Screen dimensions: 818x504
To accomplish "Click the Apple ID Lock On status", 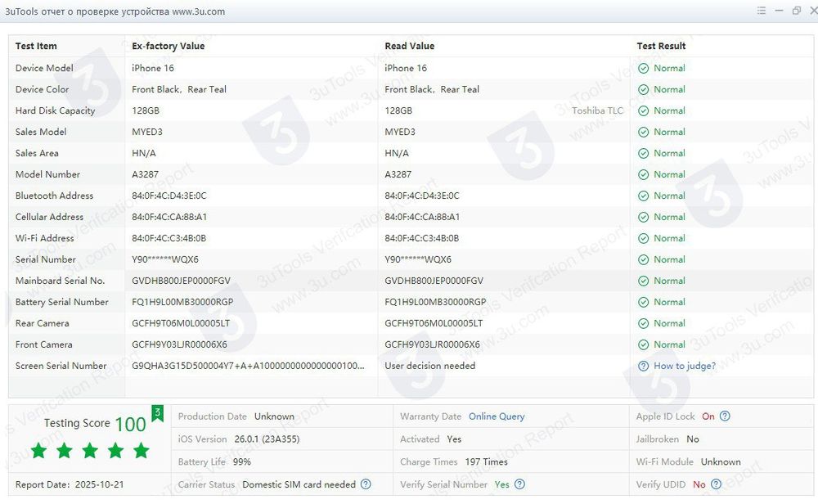I will [x=708, y=416].
